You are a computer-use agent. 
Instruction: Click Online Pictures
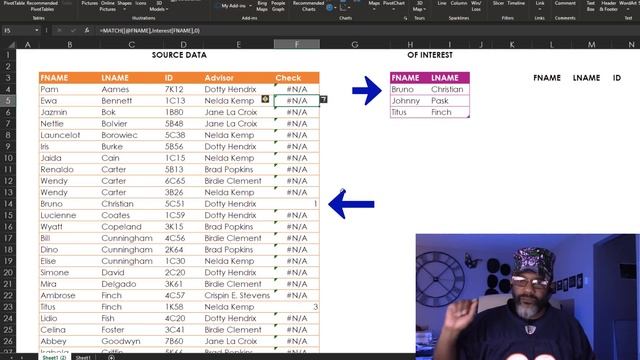pyautogui.click(x=107, y=5)
